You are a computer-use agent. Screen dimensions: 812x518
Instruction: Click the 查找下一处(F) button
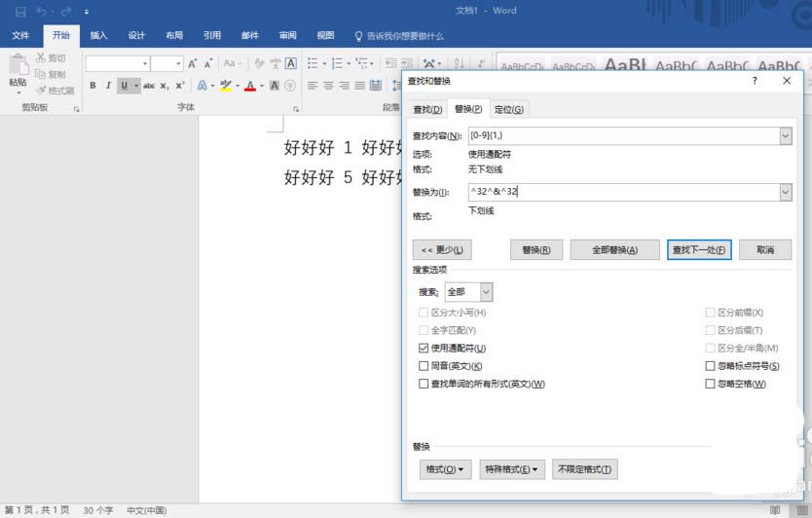[699, 250]
